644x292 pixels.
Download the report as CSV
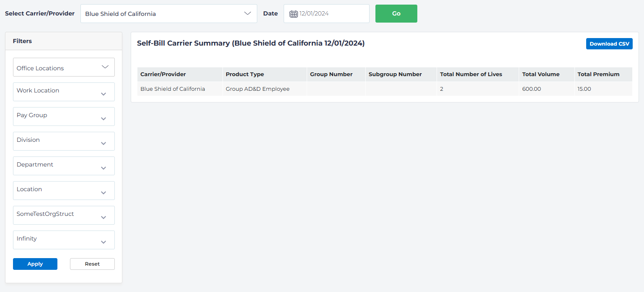coord(609,44)
